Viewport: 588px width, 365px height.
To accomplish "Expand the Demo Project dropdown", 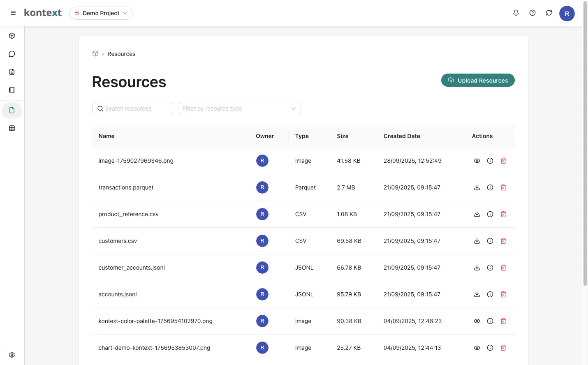I will coord(101,13).
